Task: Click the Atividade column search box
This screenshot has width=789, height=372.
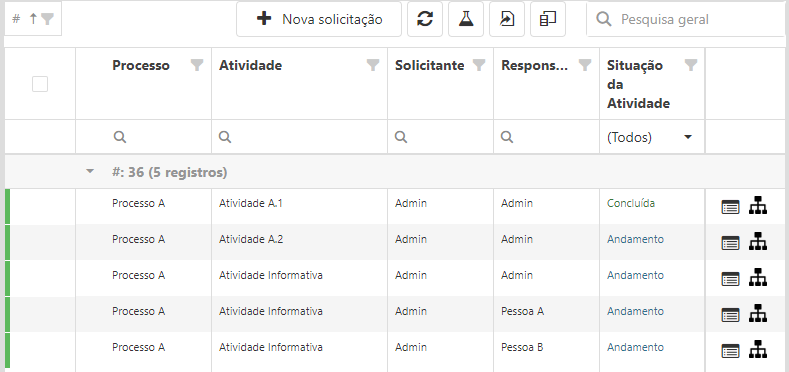Action: [299, 137]
